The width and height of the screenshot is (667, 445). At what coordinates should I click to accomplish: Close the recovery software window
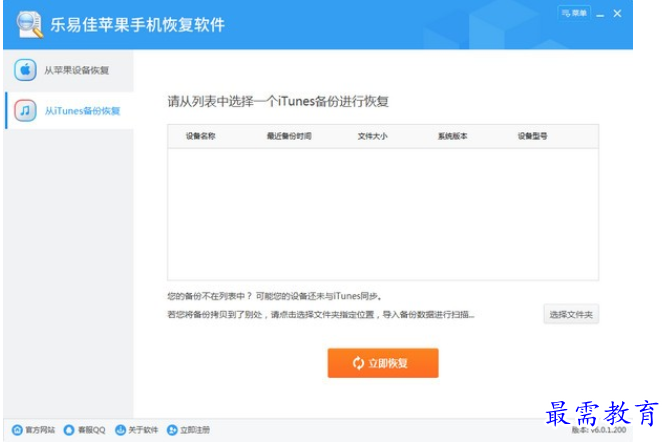tap(617, 14)
